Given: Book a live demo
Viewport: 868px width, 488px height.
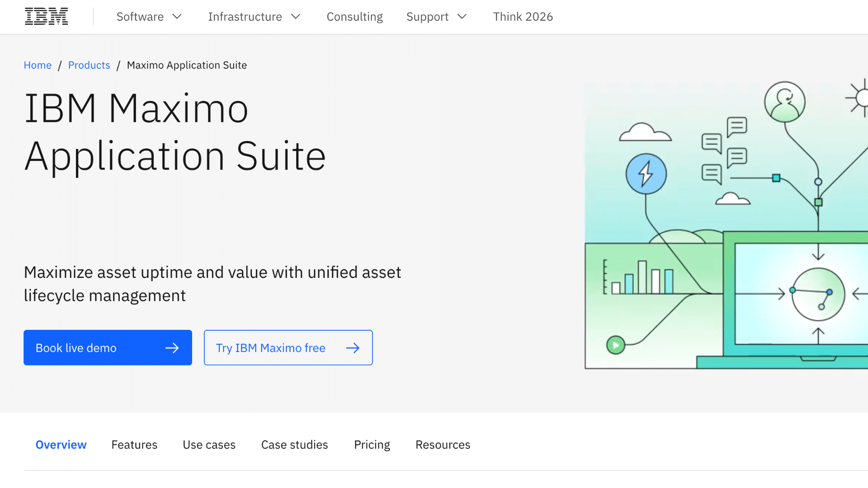Looking at the screenshot, I should (x=108, y=347).
